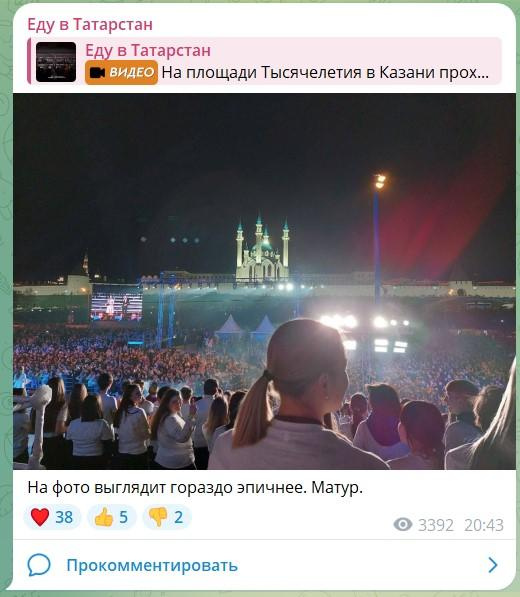Screen dimensions: 520x597
Task: Add a thumbs down reaction
Action: click(167, 517)
